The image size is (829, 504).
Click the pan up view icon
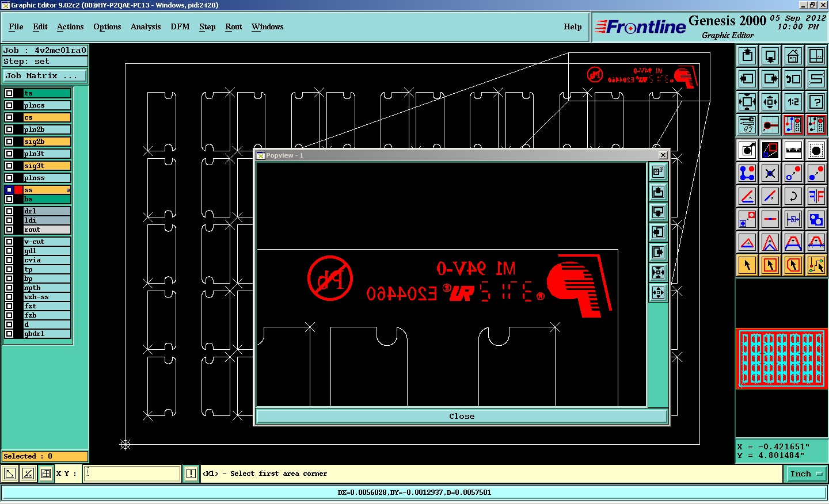coord(747,56)
